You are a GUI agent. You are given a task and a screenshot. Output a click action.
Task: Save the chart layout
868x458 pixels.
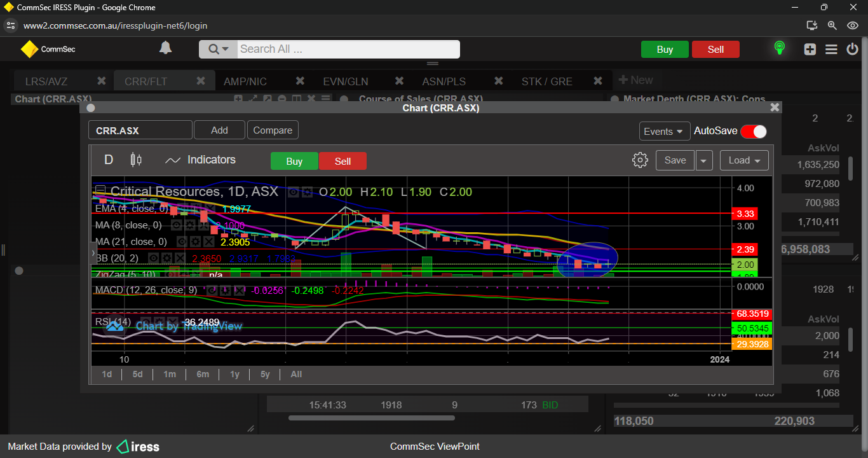pyautogui.click(x=675, y=160)
